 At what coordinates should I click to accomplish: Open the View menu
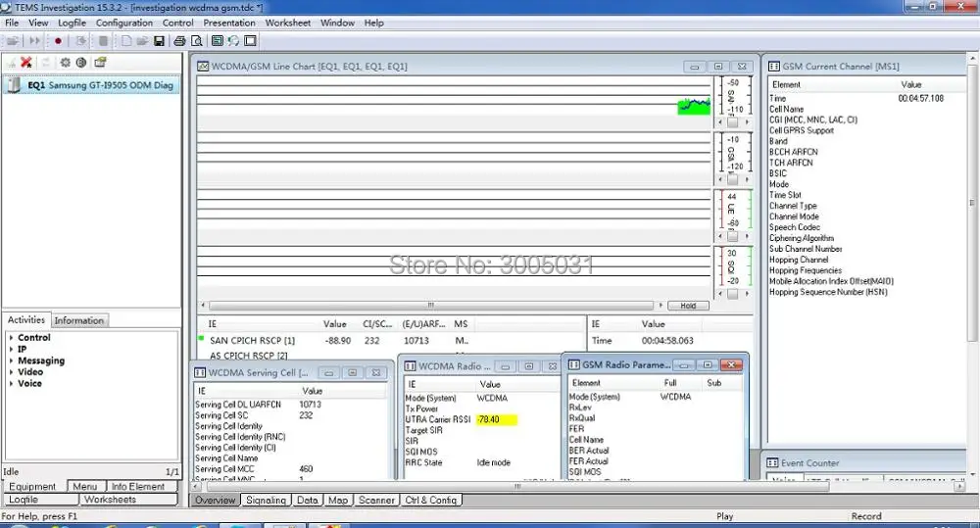pos(38,23)
